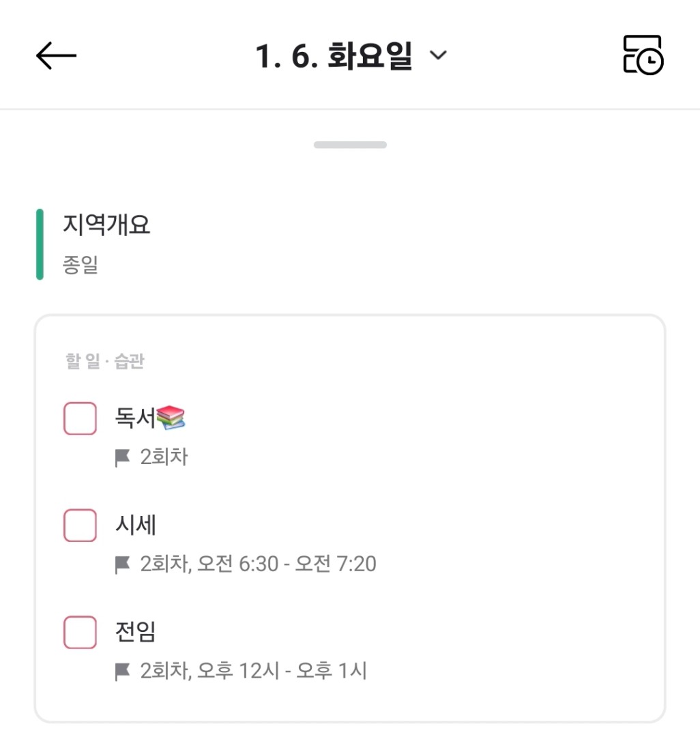This screenshot has height=748, width=700.
Task: Open the 전임 task details
Action: [136, 632]
